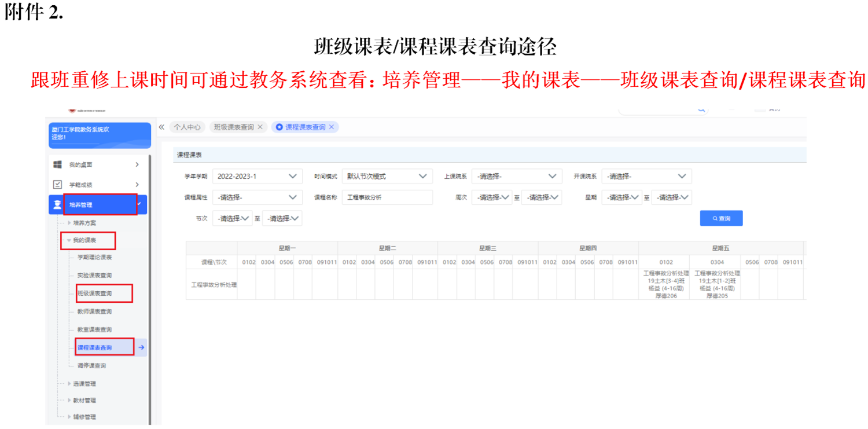868x429 pixels.
Task: Click the blue 查询 button
Action: (x=721, y=218)
